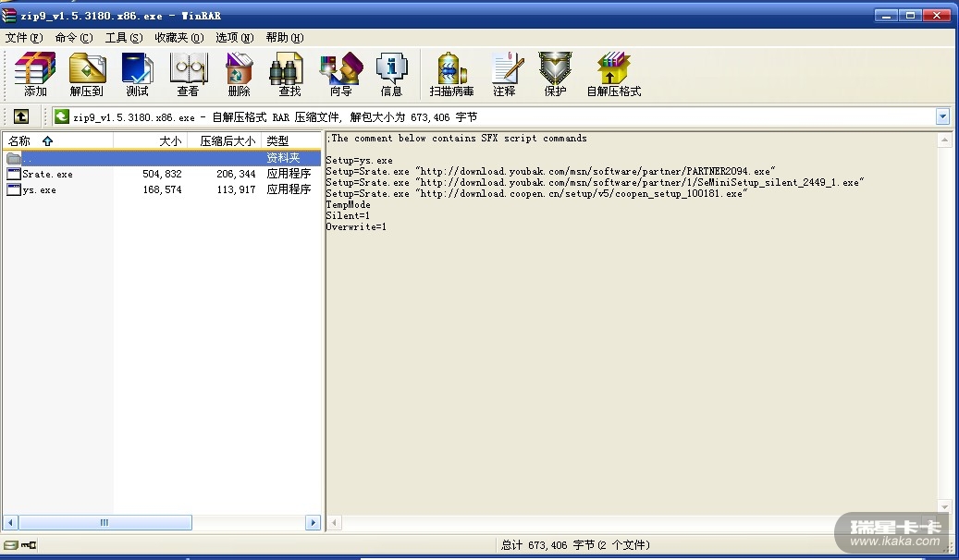Click file list scroll-left arrow
The height and width of the screenshot is (560, 959).
(x=10, y=522)
